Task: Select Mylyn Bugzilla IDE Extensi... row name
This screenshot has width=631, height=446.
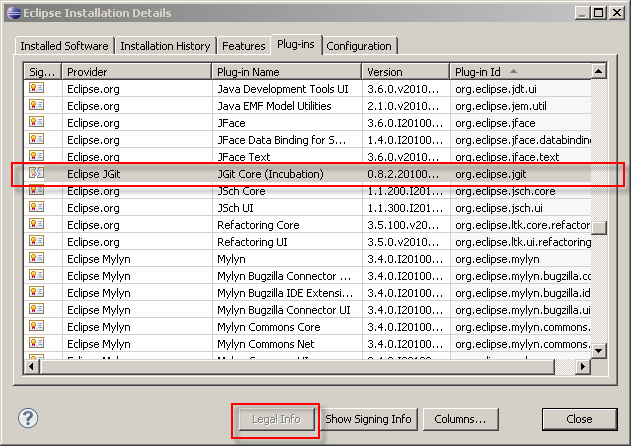Action: (x=285, y=293)
